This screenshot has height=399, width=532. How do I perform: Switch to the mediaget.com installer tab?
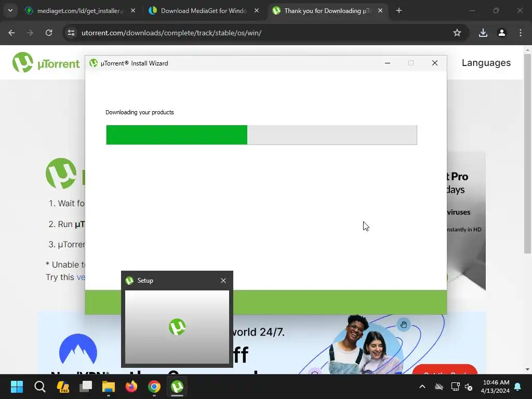tap(81, 10)
